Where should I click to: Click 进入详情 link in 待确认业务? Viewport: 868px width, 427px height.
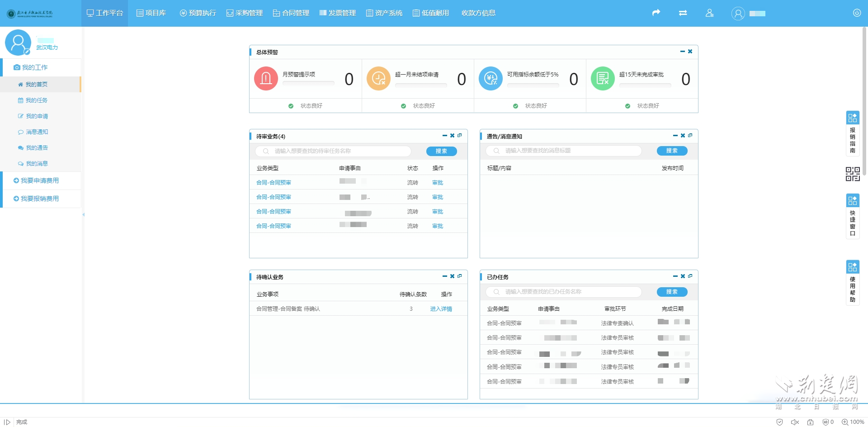point(441,309)
